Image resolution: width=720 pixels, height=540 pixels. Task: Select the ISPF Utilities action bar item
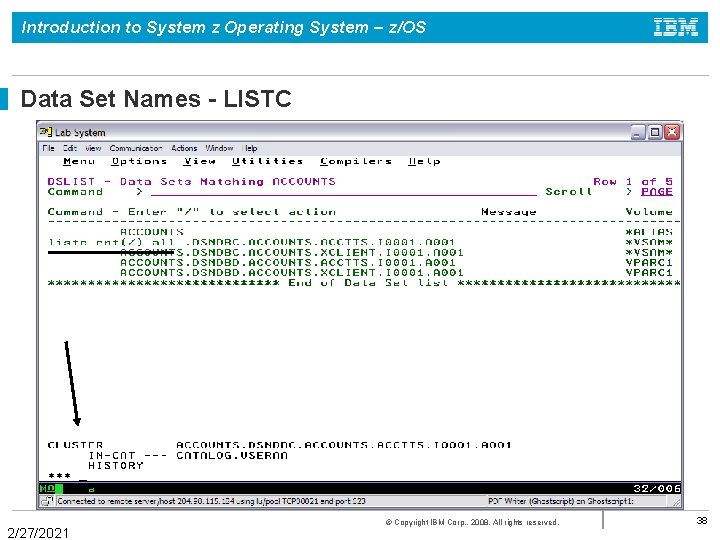(x=267, y=161)
